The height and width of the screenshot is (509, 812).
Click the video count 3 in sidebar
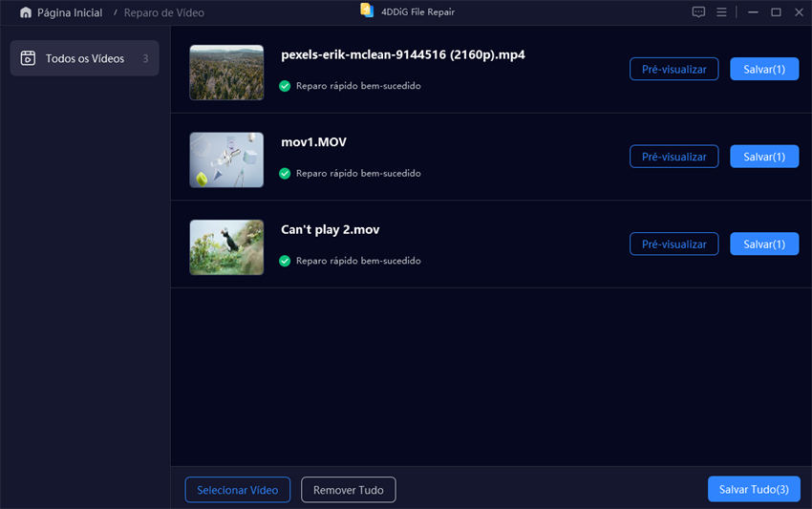pyautogui.click(x=145, y=58)
